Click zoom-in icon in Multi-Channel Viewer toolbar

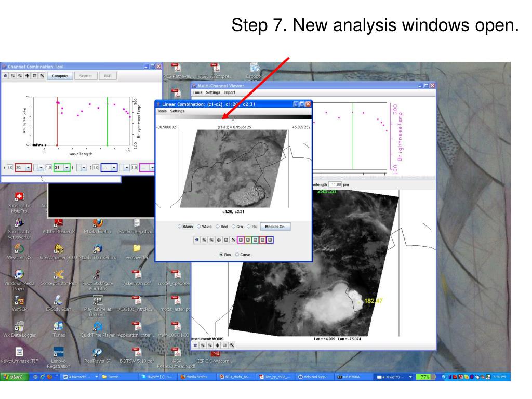pos(203,345)
